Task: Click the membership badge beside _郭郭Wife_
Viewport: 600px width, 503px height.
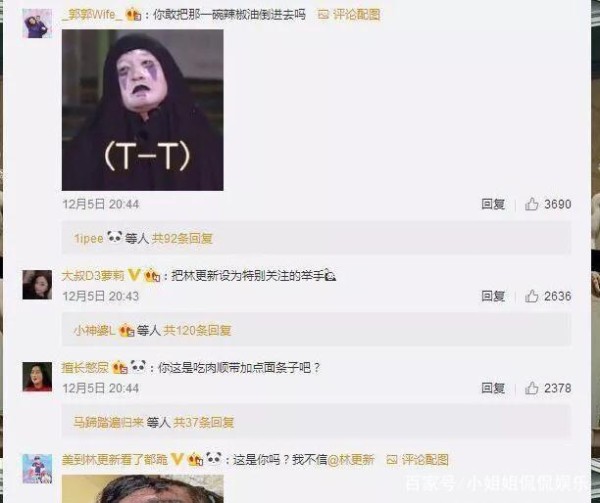Action: pyautogui.click(x=134, y=15)
